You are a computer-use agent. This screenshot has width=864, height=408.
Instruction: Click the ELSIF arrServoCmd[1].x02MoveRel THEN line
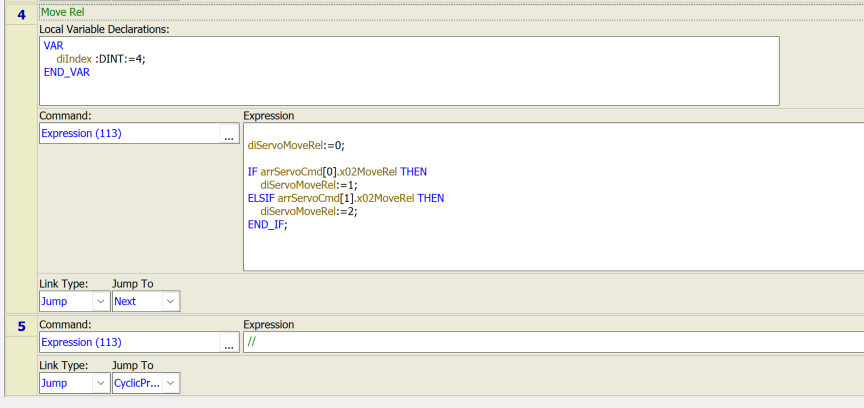[x=346, y=198]
